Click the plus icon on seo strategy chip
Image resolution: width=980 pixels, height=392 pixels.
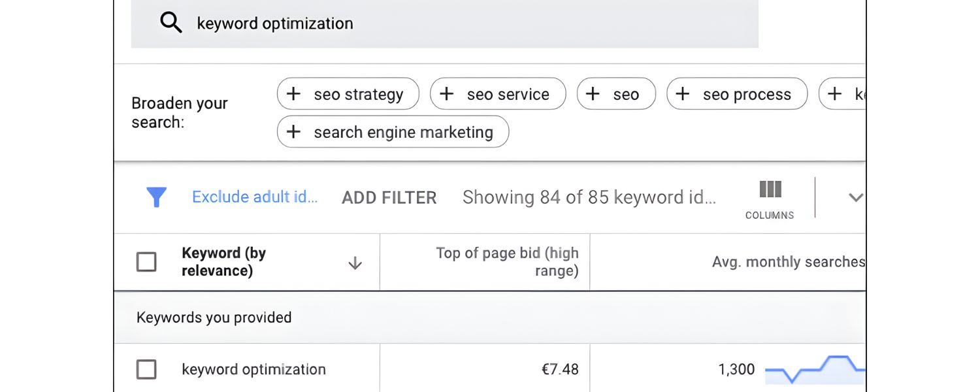click(x=293, y=94)
